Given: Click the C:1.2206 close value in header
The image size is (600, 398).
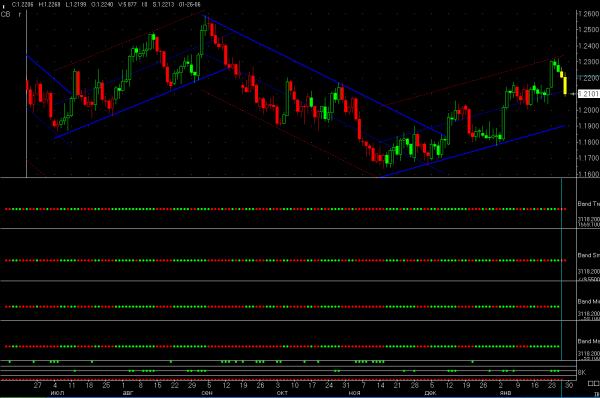Looking at the screenshot, I should click(23, 5).
